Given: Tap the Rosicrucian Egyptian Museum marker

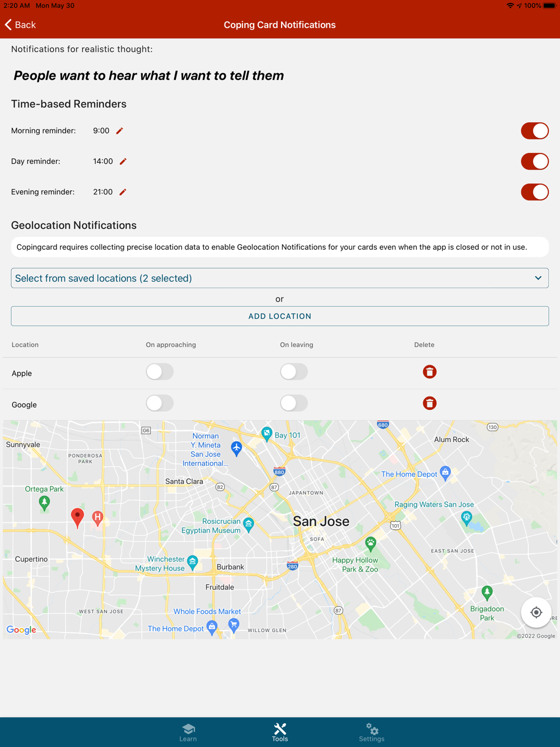Looking at the screenshot, I should click(249, 525).
